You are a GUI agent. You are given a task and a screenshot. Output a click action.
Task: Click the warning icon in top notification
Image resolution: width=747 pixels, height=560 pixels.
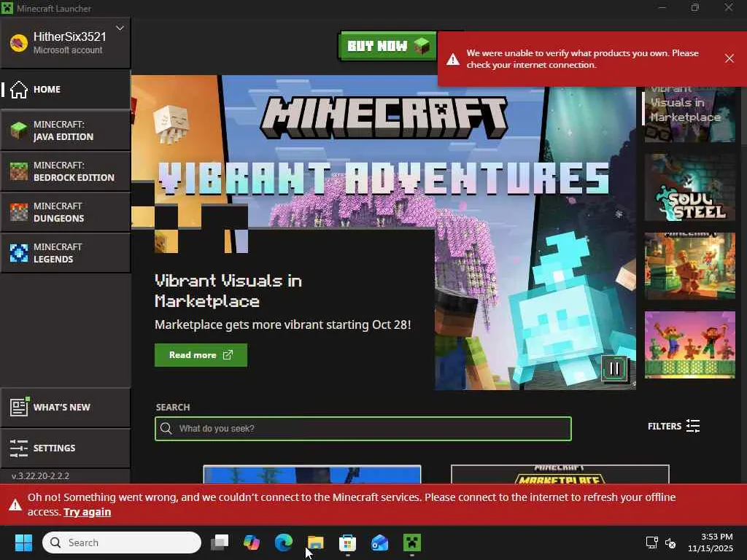452,59
